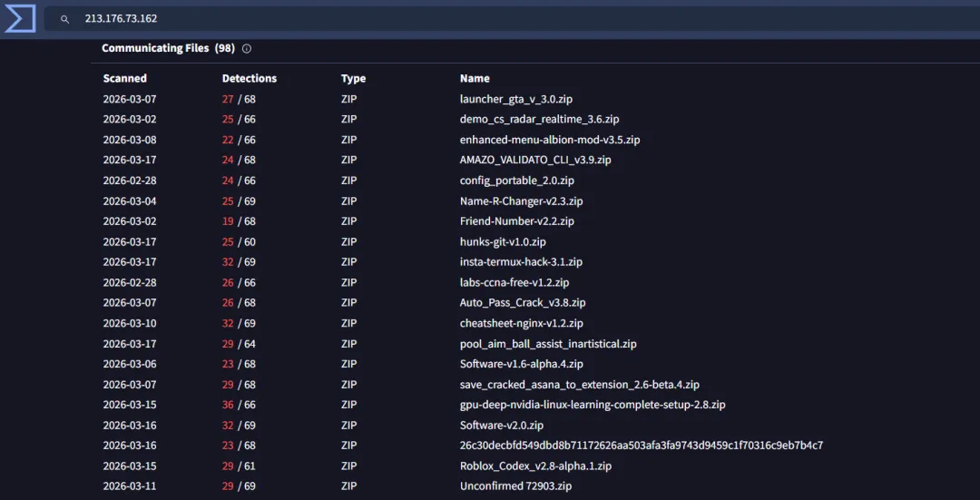Screen dimensions: 980x500
Task: Click the 25 / 60 detections value
Action: [x=239, y=242]
